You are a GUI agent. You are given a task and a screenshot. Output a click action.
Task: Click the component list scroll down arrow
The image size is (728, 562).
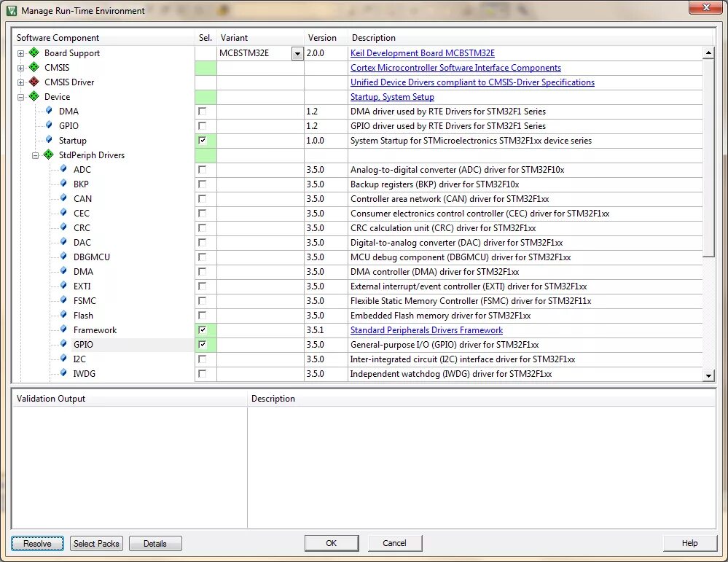pyautogui.click(x=708, y=375)
